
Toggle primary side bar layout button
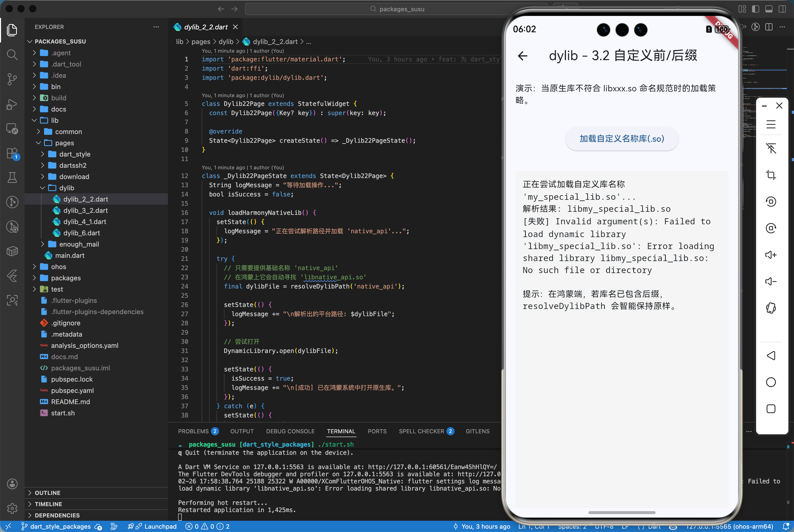pyautogui.click(x=755, y=9)
